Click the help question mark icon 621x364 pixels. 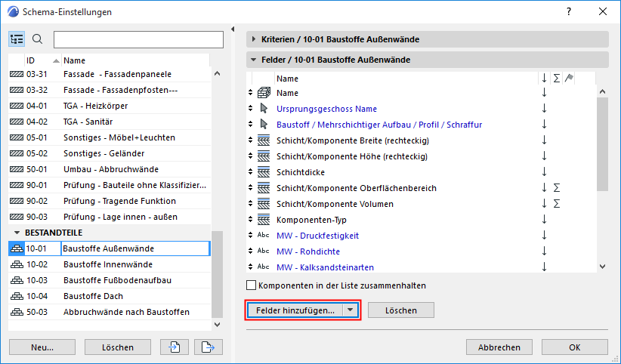568,11
